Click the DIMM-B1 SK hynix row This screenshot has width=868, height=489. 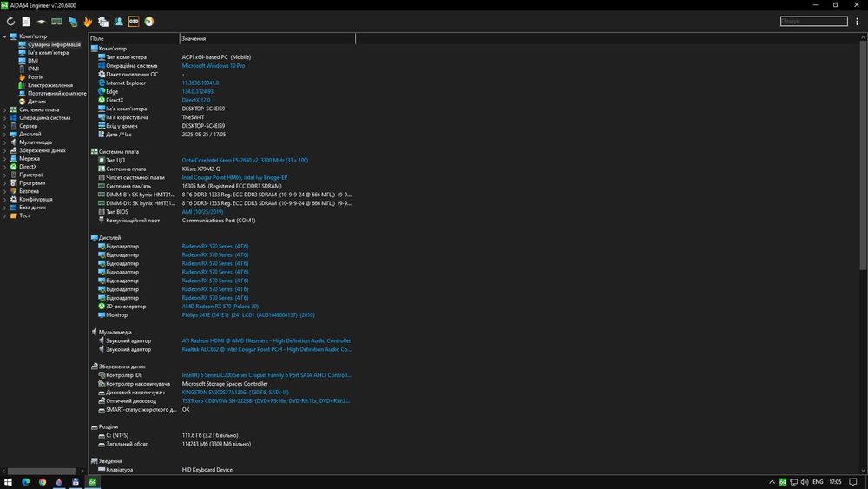(225, 195)
